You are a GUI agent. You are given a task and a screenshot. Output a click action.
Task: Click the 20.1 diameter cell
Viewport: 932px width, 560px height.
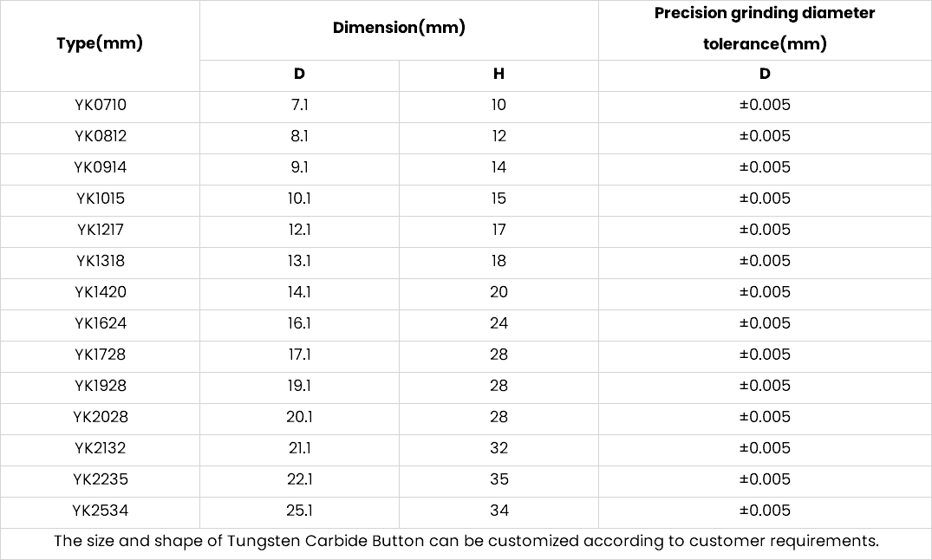[300, 417]
